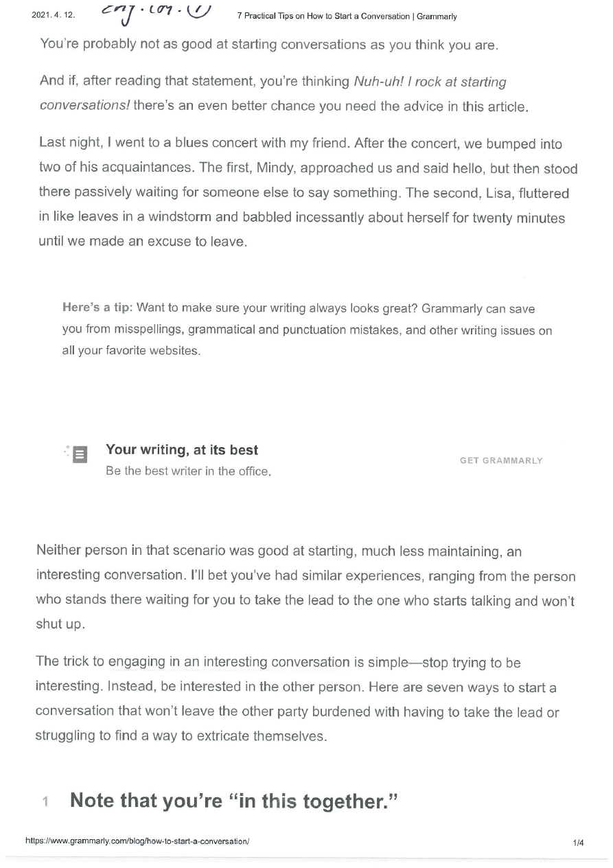Click the number 1 beside the section heading

pos(45,802)
